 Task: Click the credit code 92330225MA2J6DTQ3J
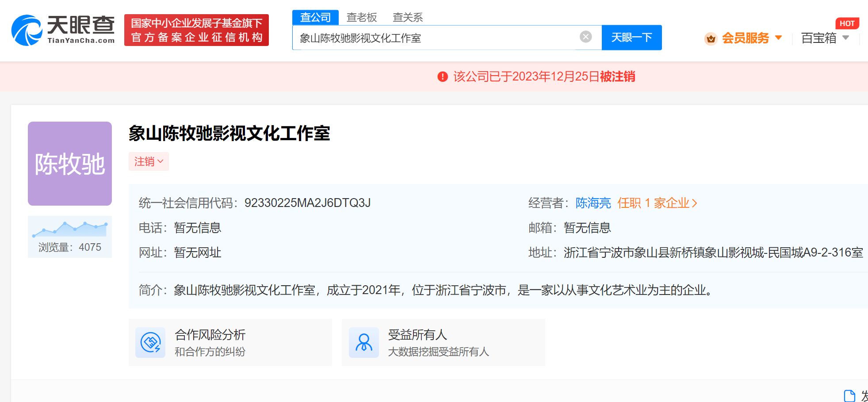(307, 203)
